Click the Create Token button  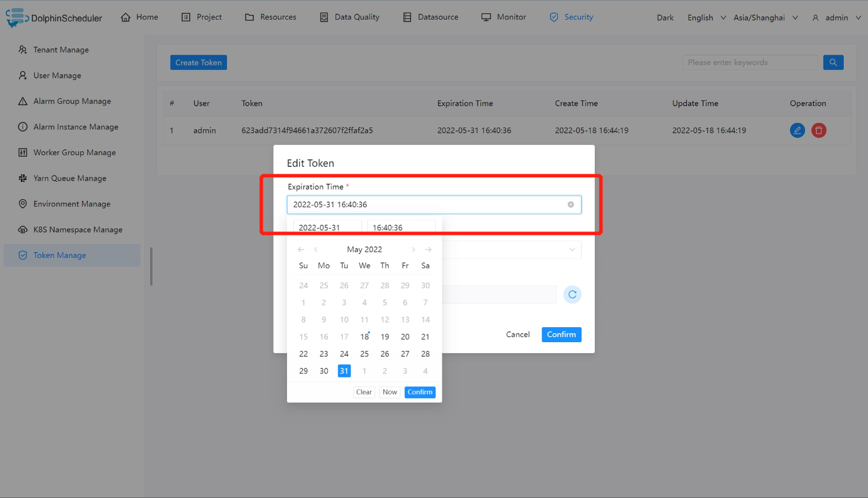click(198, 62)
